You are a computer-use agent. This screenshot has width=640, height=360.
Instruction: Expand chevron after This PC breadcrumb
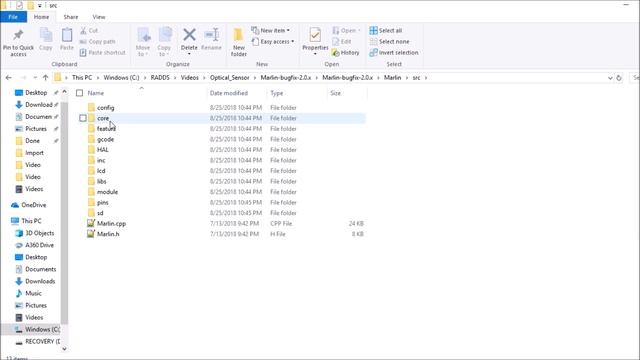point(98,78)
